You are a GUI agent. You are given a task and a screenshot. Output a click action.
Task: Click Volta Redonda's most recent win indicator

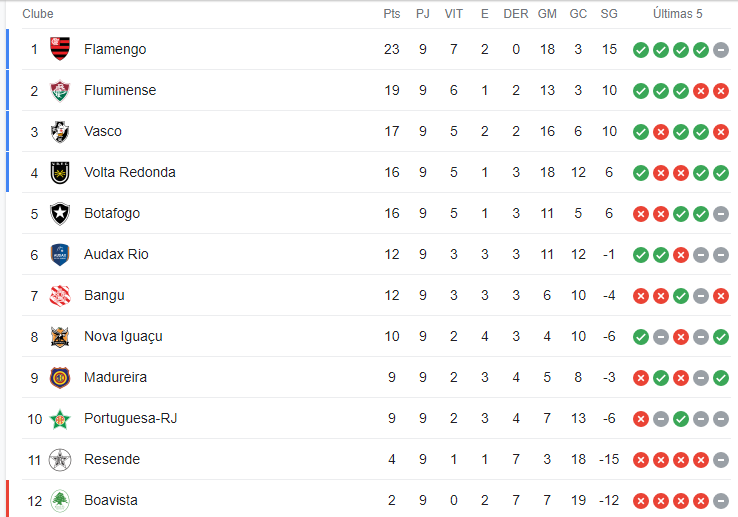721,173
